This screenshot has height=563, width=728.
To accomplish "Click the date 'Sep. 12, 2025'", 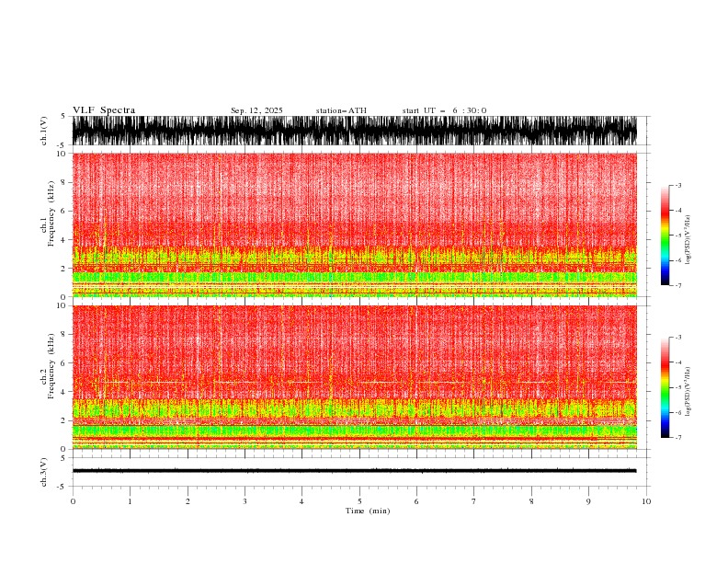I will [x=256, y=110].
